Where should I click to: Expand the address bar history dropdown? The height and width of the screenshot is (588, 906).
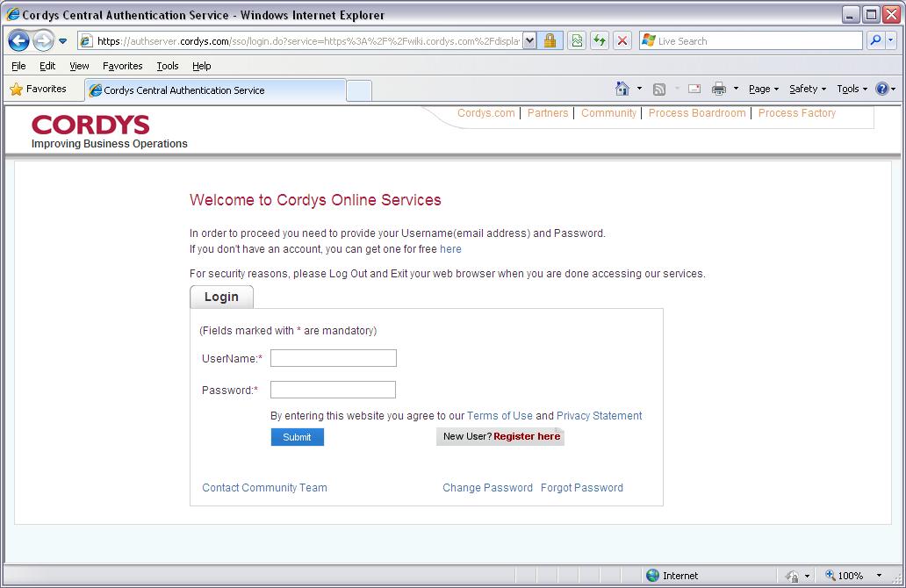pos(529,41)
